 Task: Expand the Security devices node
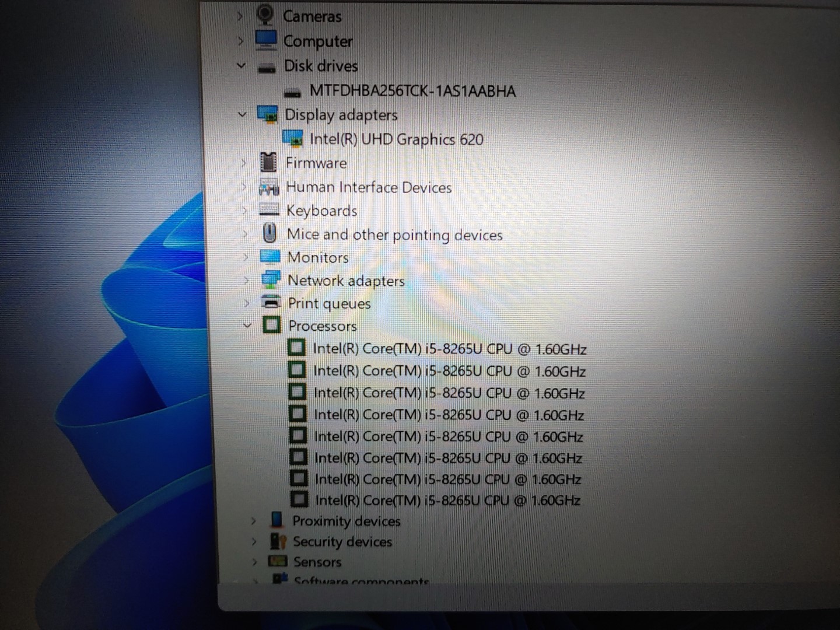(254, 541)
